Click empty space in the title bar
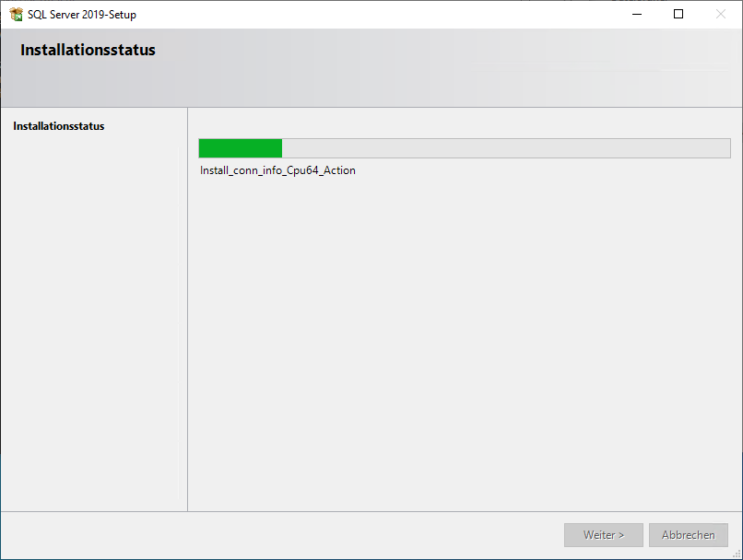The height and width of the screenshot is (560, 743). 369,15
